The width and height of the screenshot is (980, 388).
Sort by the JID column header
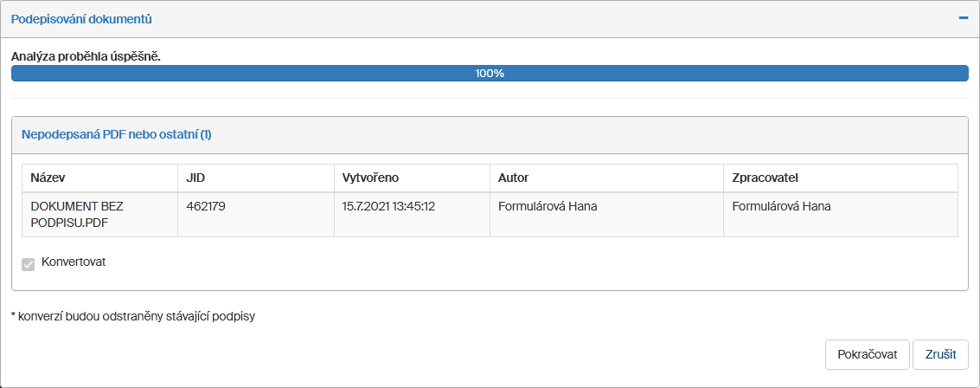195,178
